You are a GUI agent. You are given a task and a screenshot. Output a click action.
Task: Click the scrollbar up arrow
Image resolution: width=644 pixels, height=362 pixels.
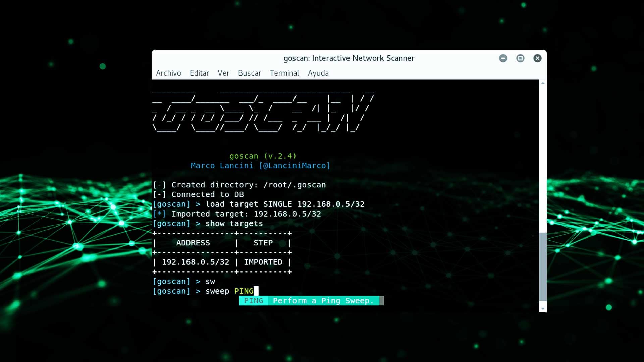(x=543, y=83)
